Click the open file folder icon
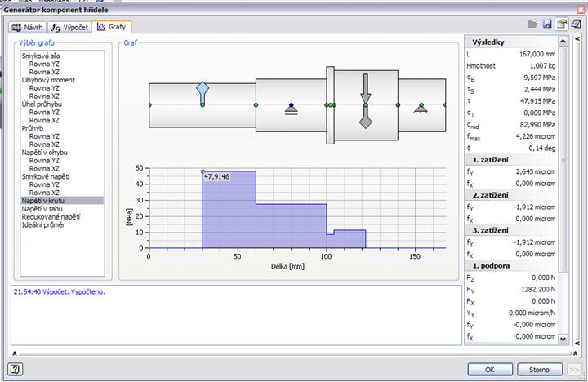588x382 pixels. tap(534, 26)
